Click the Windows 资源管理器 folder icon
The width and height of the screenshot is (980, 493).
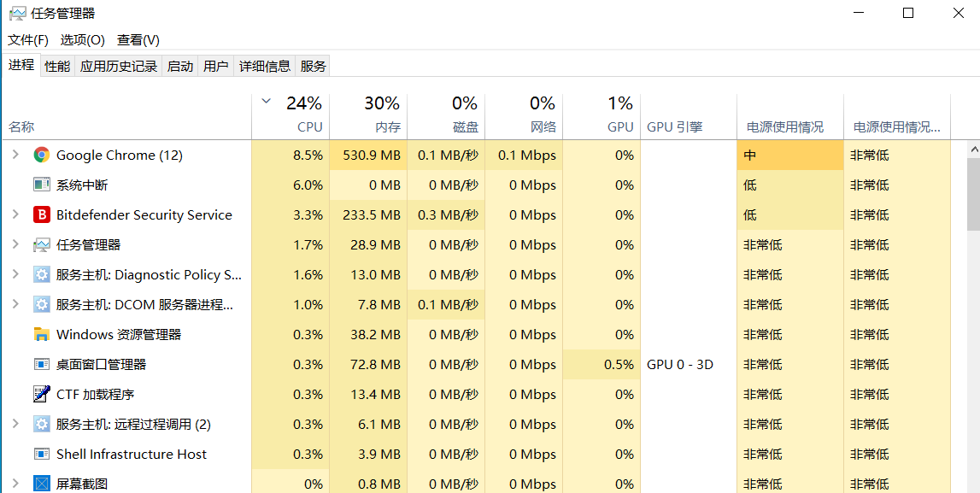pyautogui.click(x=41, y=334)
